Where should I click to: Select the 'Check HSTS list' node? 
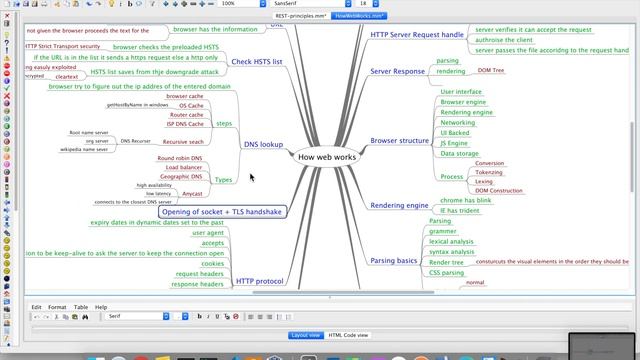coord(257,62)
